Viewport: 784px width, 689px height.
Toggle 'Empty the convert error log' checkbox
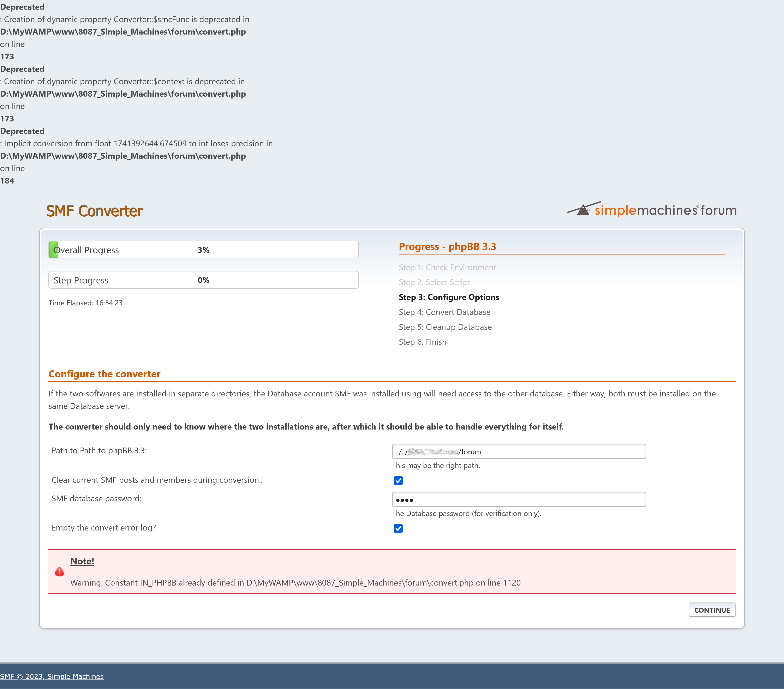398,529
